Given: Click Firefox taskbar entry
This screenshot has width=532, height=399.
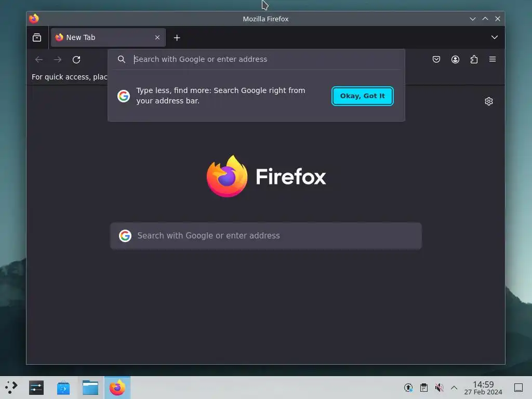Looking at the screenshot, I should click(117, 388).
